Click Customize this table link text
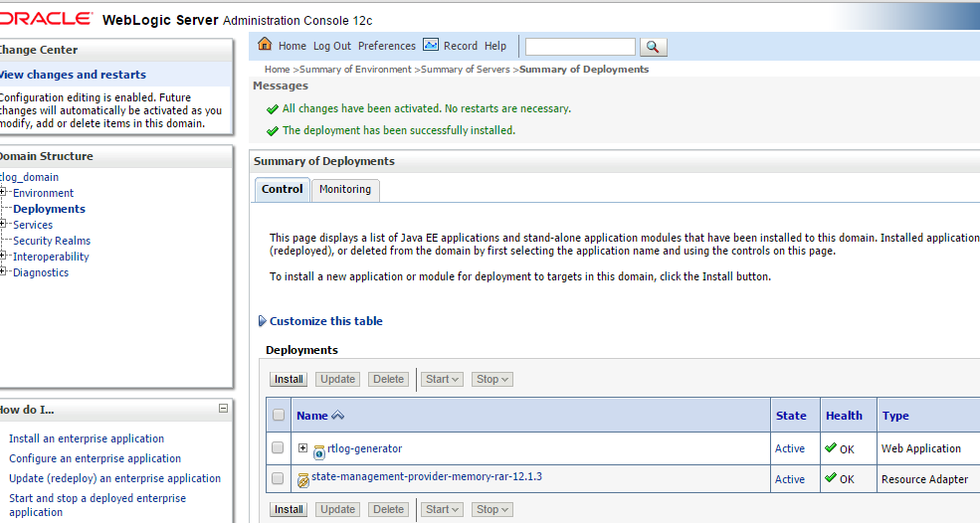Screen dimensions: 980x524 point(325,321)
